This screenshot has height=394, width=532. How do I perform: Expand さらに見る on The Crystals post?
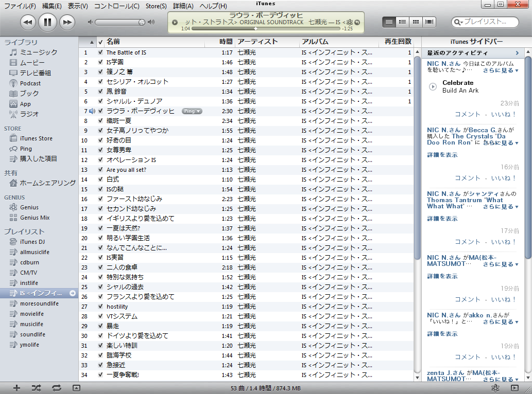click(501, 143)
